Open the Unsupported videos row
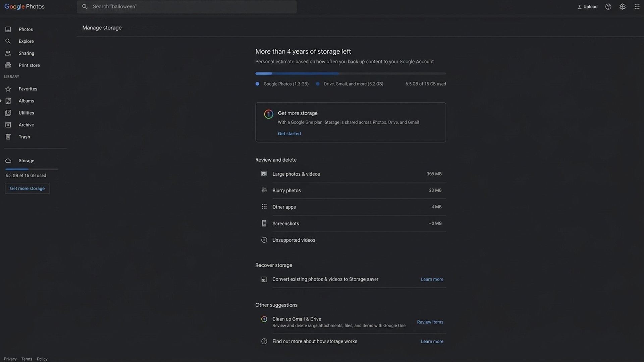Image resolution: width=644 pixels, height=362 pixels. pyautogui.click(x=351, y=240)
